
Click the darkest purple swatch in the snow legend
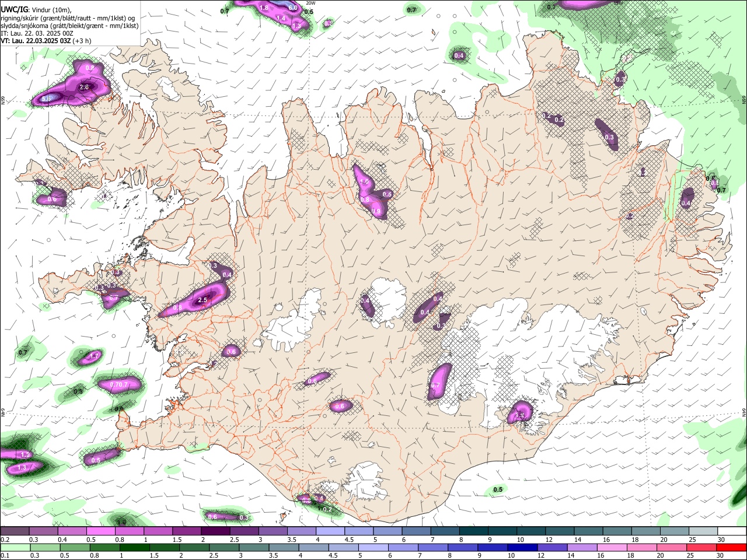215,531
